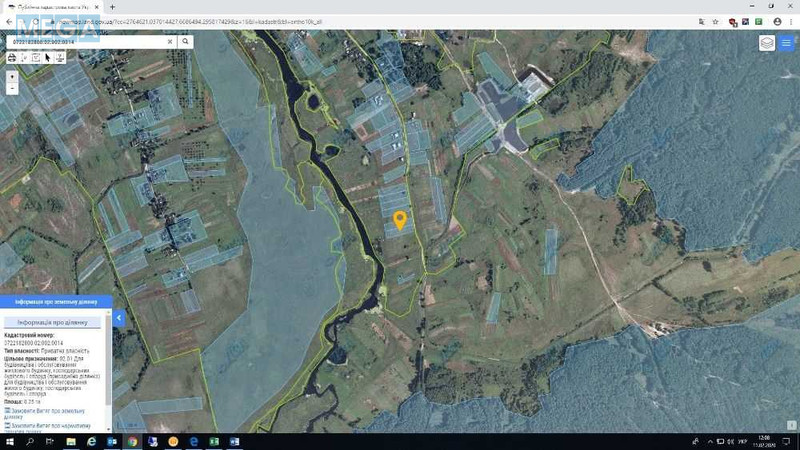Click the print map icon
This screenshot has width=800, height=450.
click(x=12, y=58)
